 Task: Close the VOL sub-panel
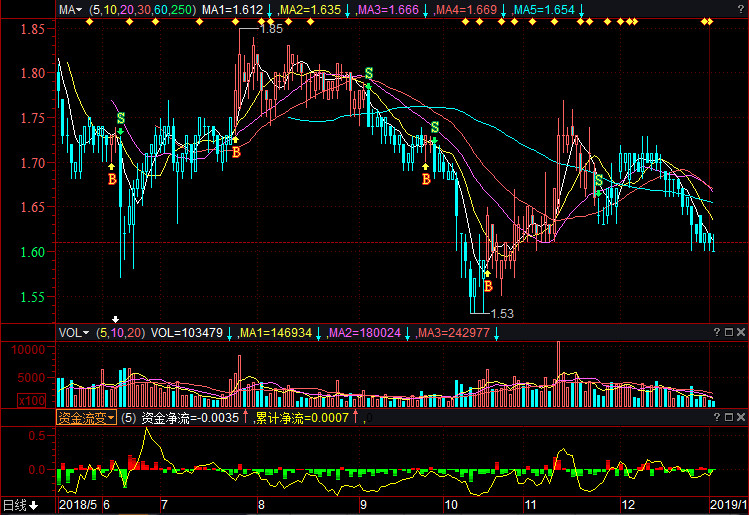click(x=741, y=332)
